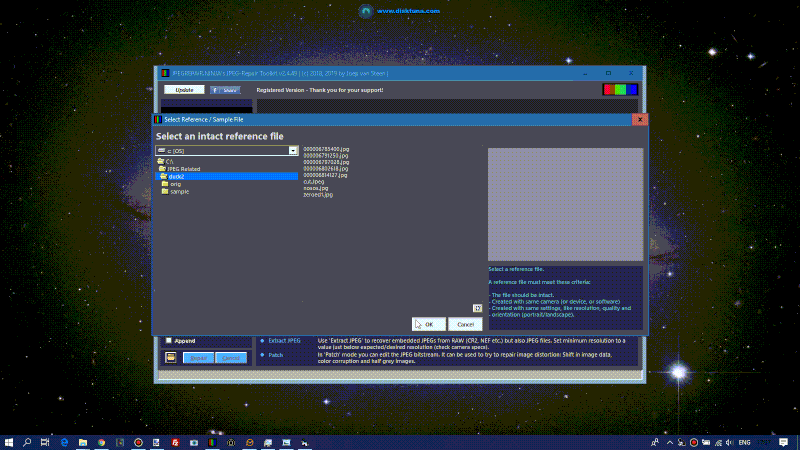Viewport: 800px width, 450px height.
Task: Open the People icon in system tray
Action: pyautogui.click(x=655, y=442)
